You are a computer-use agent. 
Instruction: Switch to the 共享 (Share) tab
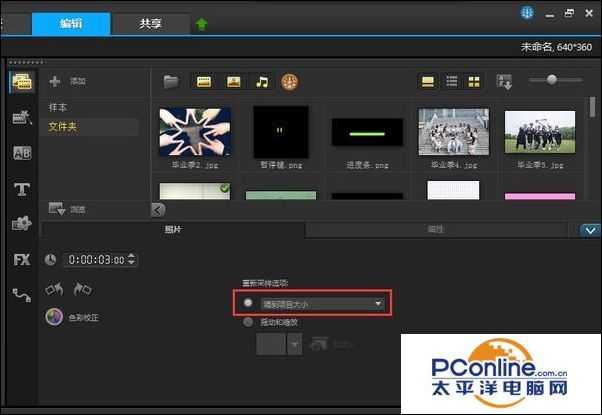[150, 23]
